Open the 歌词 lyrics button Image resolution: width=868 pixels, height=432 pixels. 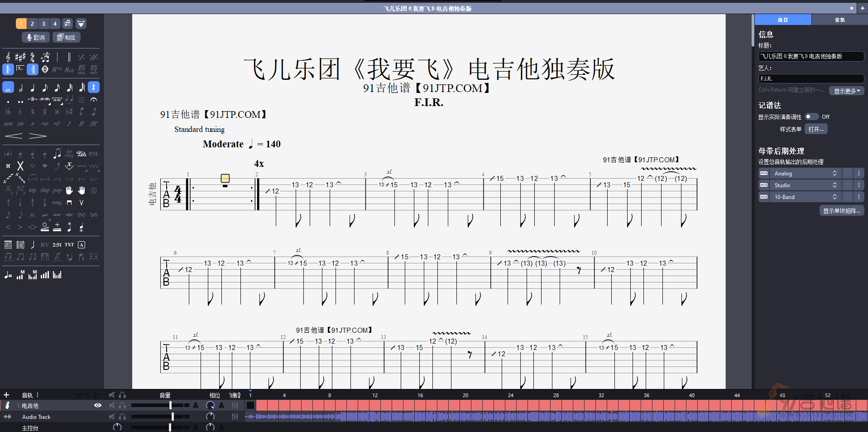pos(36,37)
